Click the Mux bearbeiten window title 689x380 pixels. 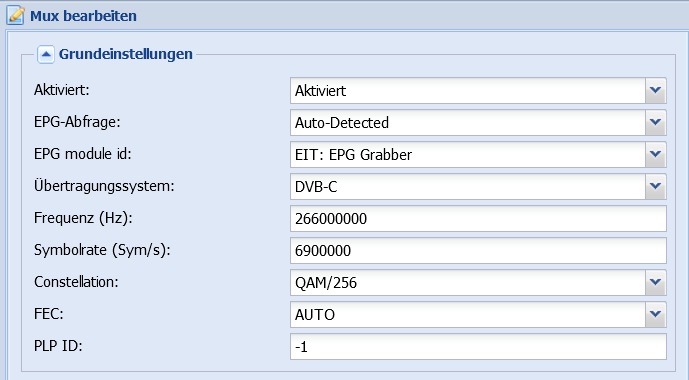click(83, 16)
